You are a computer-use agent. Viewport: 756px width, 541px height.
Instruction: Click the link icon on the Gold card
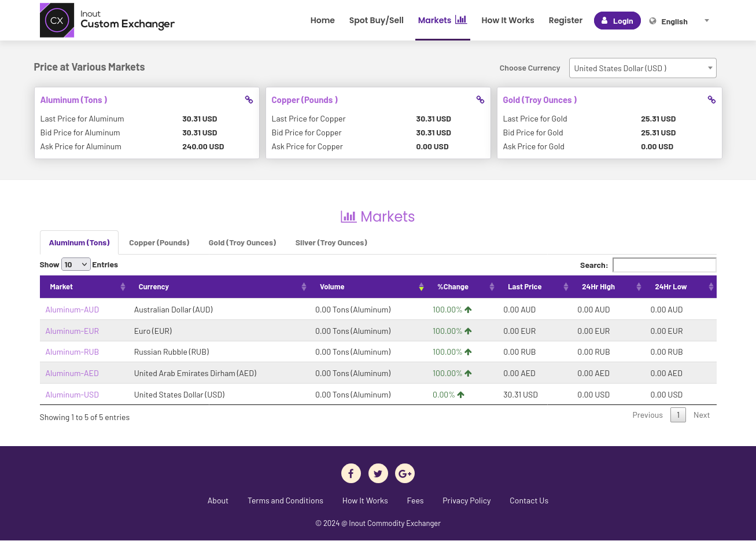pyautogui.click(x=711, y=100)
